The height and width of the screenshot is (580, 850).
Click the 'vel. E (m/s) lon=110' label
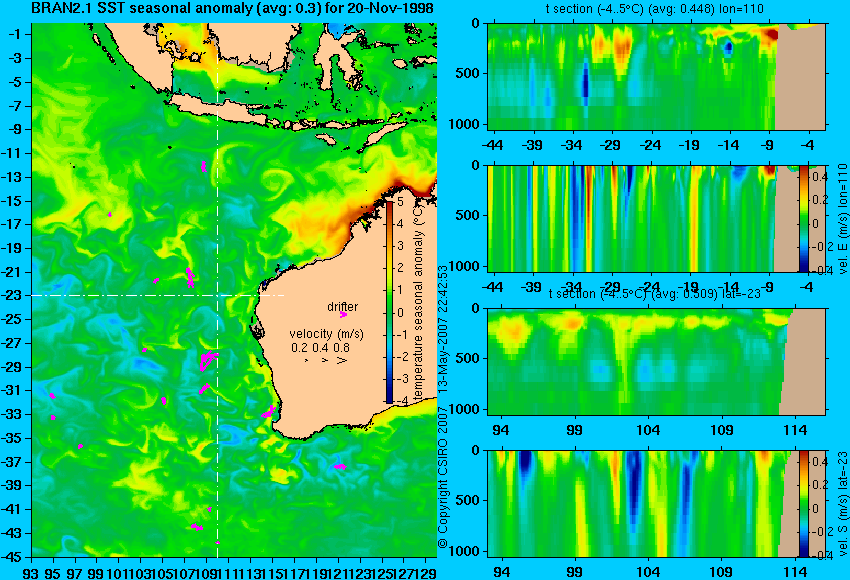[x=842, y=218]
